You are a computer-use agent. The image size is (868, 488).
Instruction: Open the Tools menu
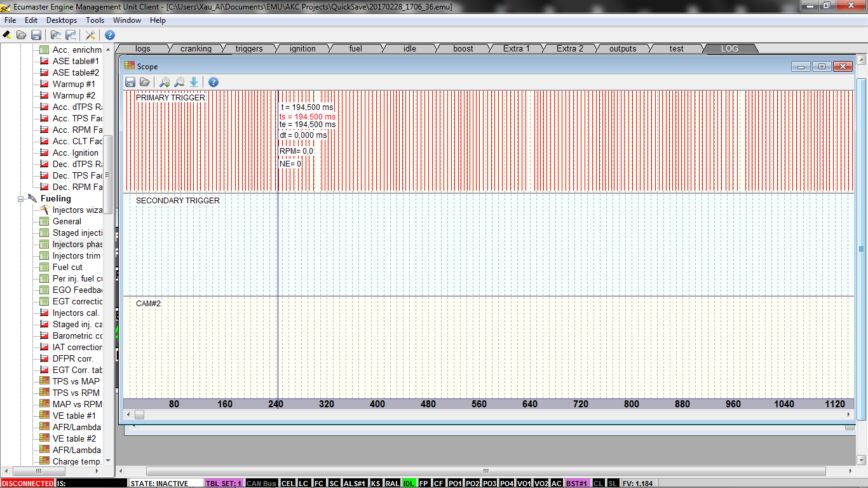point(95,20)
